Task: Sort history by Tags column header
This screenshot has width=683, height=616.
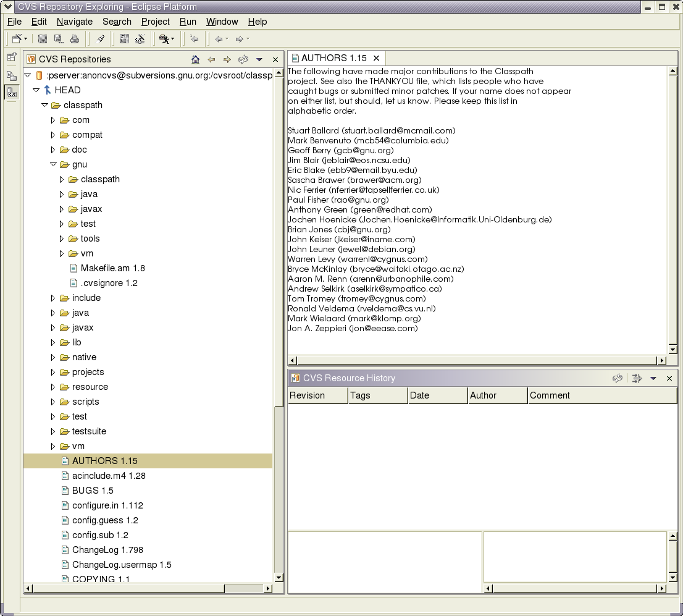Action: tap(378, 395)
